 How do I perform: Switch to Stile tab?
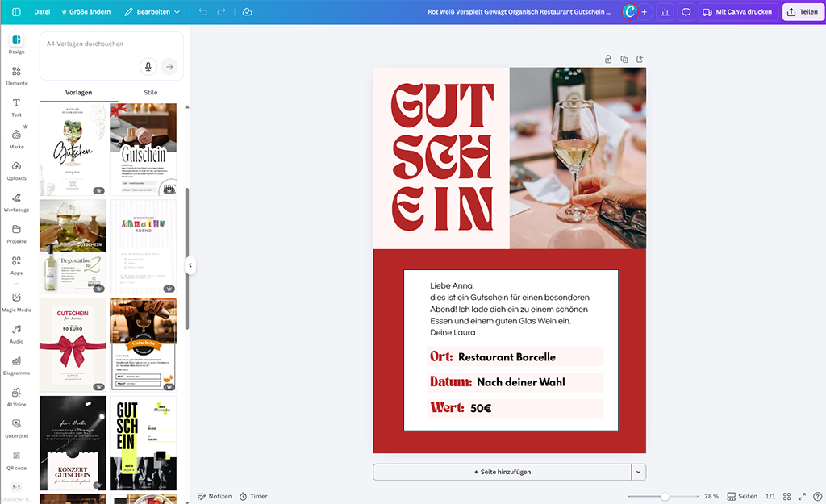pyautogui.click(x=151, y=92)
